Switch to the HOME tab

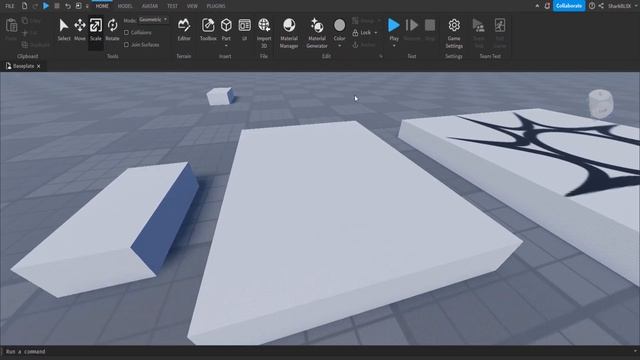click(102, 6)
